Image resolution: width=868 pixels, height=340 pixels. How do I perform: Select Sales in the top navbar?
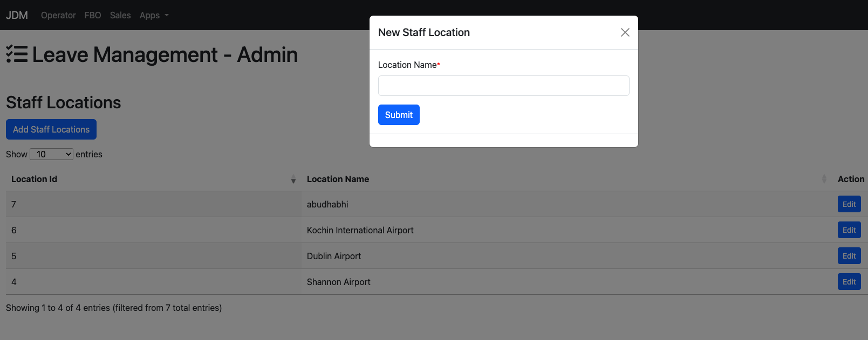coord(120,15)
